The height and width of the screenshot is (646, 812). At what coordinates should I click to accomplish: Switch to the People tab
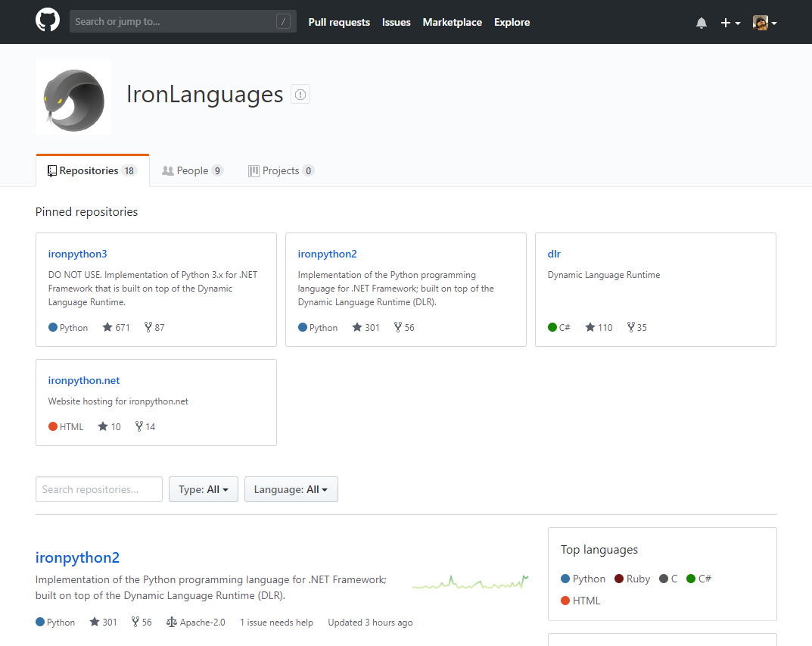click(192, 171)
